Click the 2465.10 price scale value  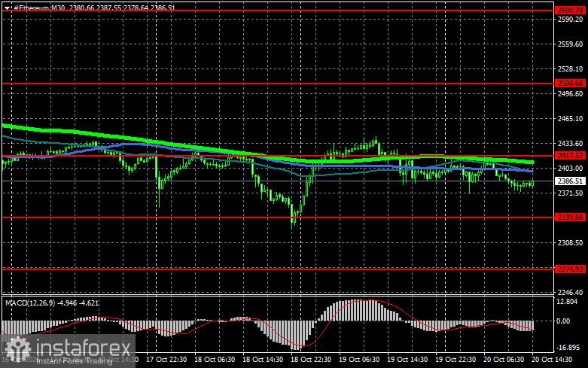pyautogui.click(x=571, y=118)
